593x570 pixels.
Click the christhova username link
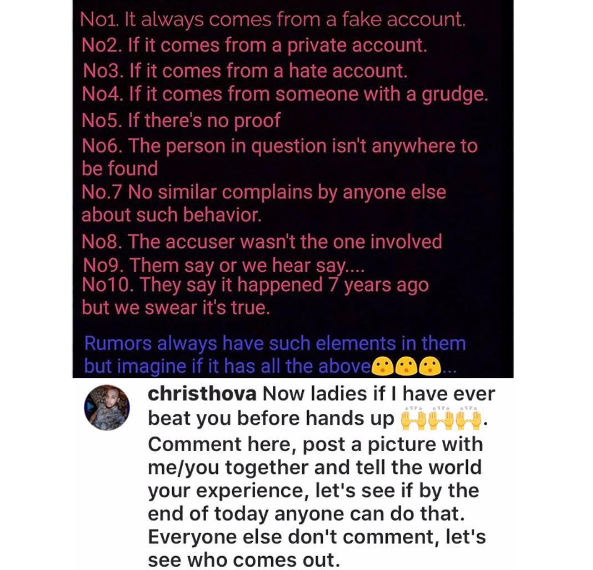coord(202,394)
